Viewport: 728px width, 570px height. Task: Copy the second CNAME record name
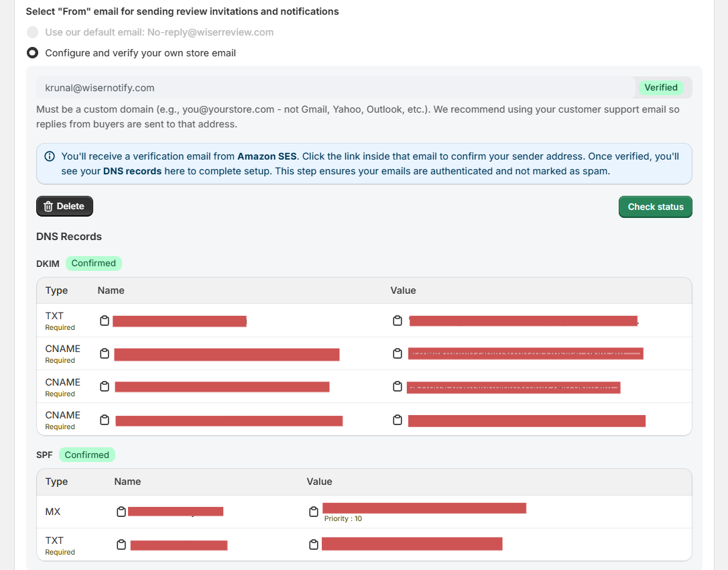coord(105,386)
